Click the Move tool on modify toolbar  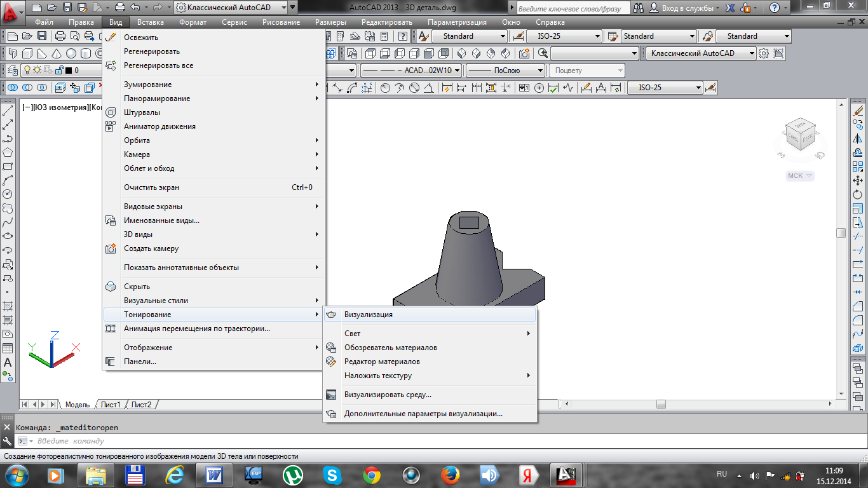coord(858,180)
